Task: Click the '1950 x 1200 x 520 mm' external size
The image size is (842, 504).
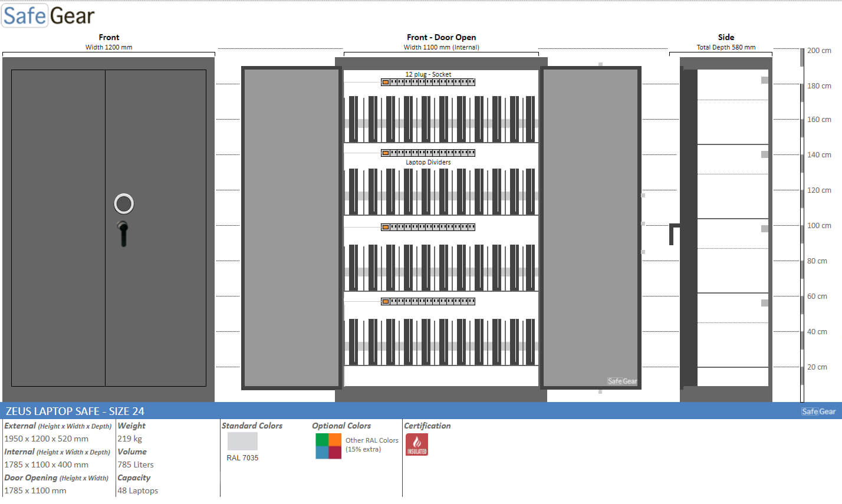Action: 47,439
